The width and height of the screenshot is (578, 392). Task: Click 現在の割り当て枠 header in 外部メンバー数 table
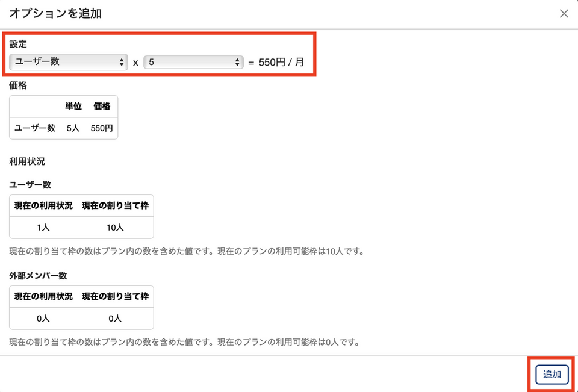point(115,296)
